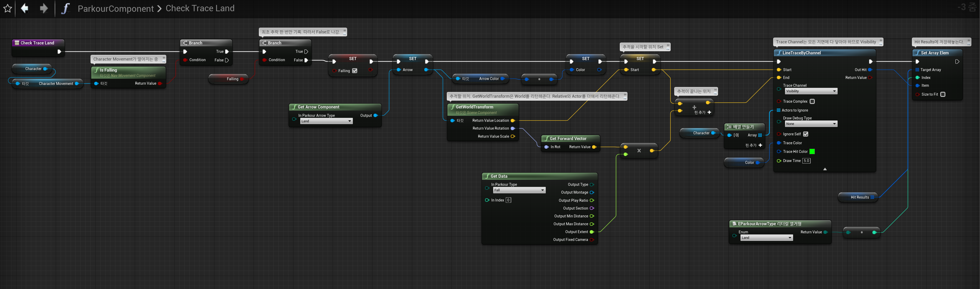Click exec output pin of Set Array Elem
This screenshot has height=289, width=980.
coord(957,61)
